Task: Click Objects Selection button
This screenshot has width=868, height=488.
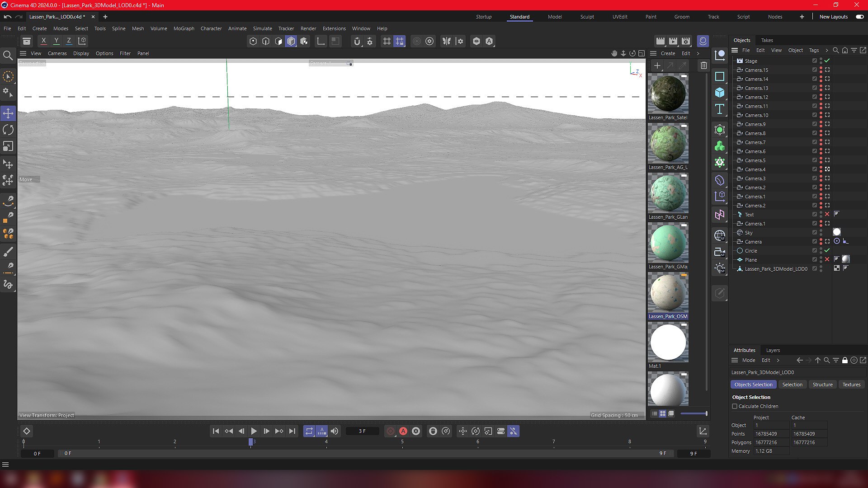Action: (x=753, y=385)
